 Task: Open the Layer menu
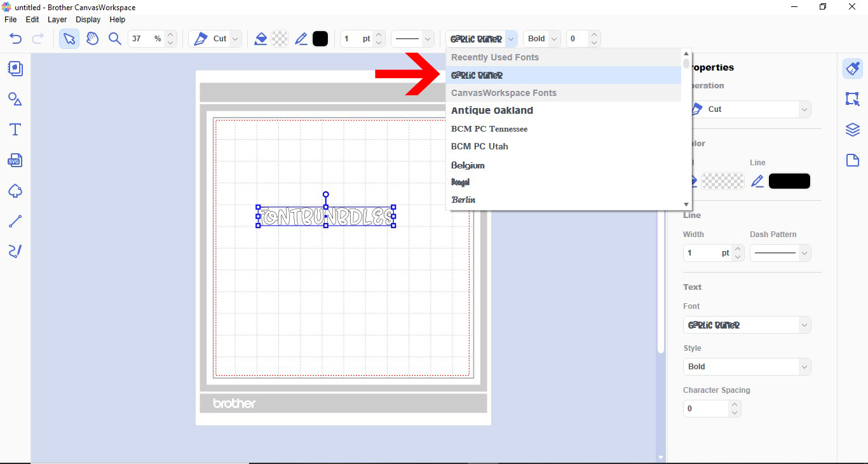57,20
